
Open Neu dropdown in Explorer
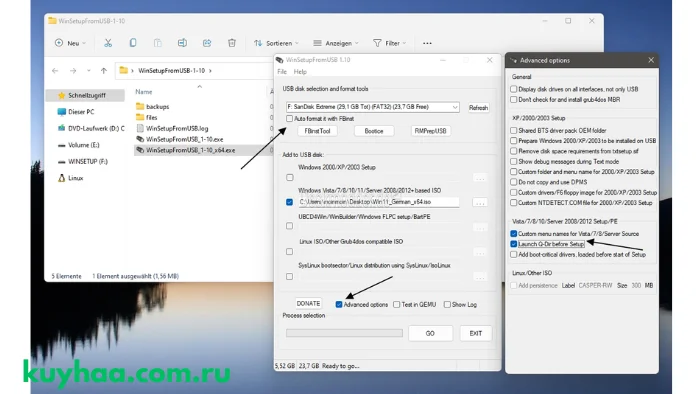tap(70, 43)
